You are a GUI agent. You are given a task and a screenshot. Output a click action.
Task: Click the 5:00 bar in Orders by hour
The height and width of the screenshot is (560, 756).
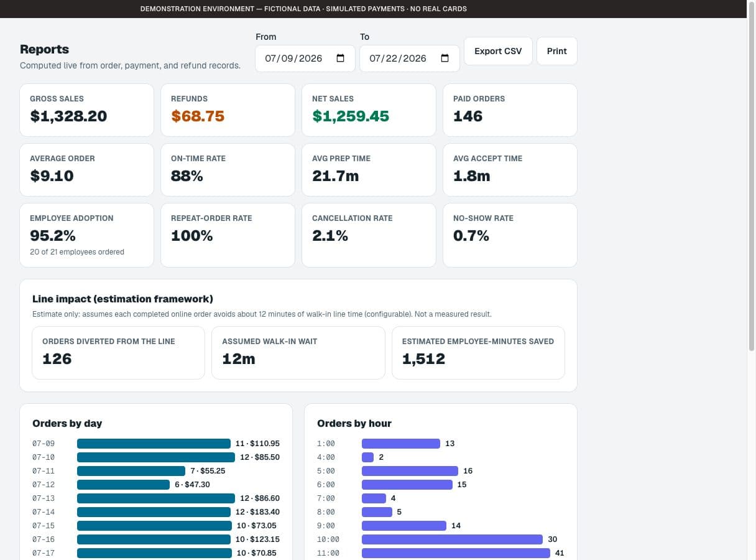[x=410, y=471]
